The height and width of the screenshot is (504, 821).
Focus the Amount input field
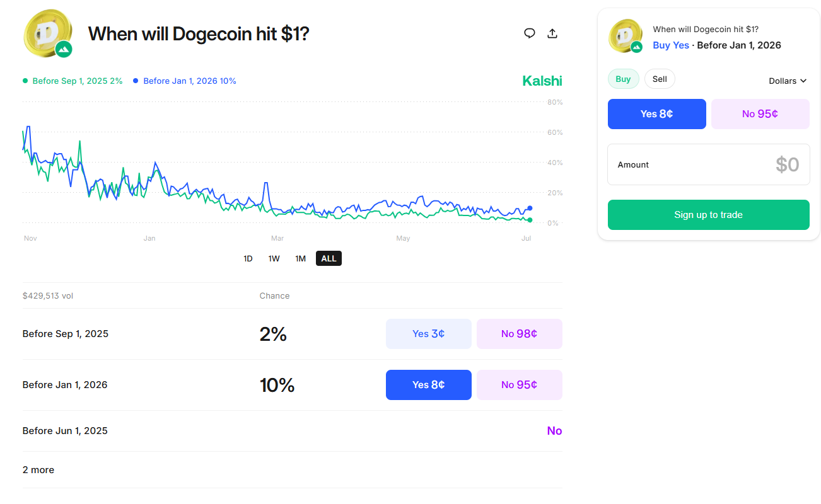tap(709, 164)
